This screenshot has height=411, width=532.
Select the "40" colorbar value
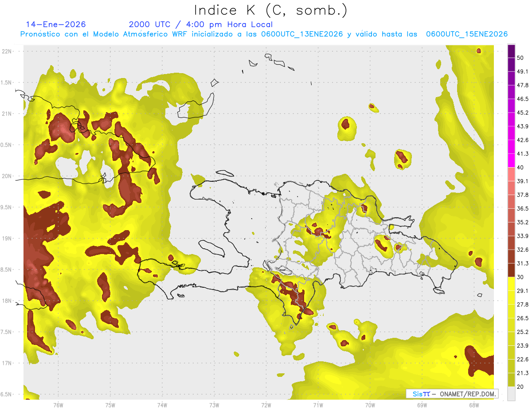(x=521, y=168)
